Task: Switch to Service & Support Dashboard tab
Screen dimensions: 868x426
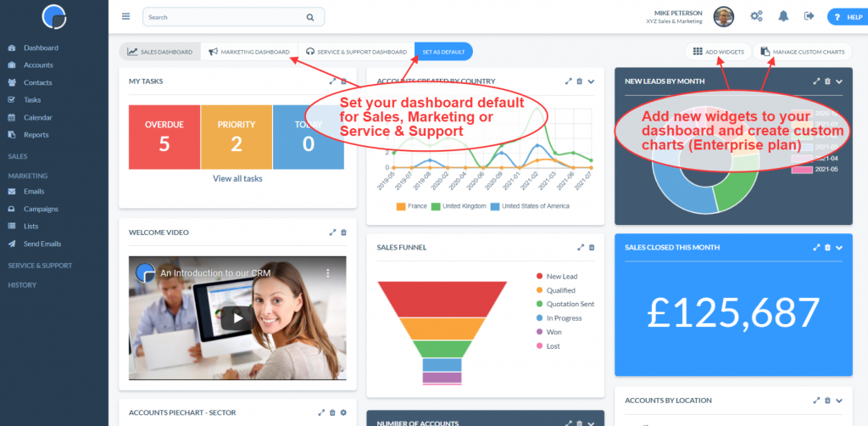Action: coord(357,52)
